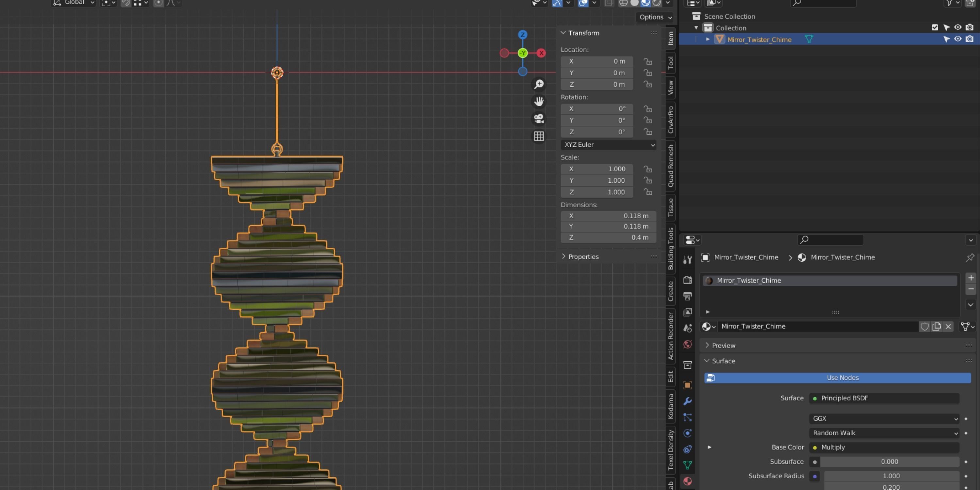
Task: Toggle Collection selectable arrow icon
Action: point(946,27)
